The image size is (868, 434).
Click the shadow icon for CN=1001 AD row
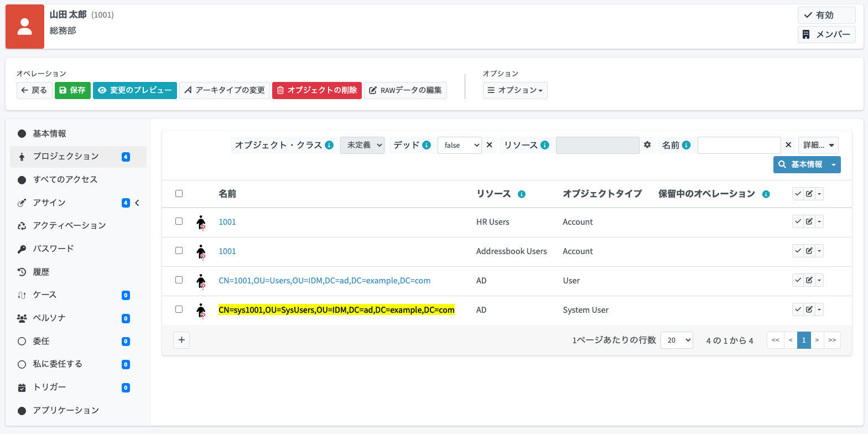click(201, 281)
